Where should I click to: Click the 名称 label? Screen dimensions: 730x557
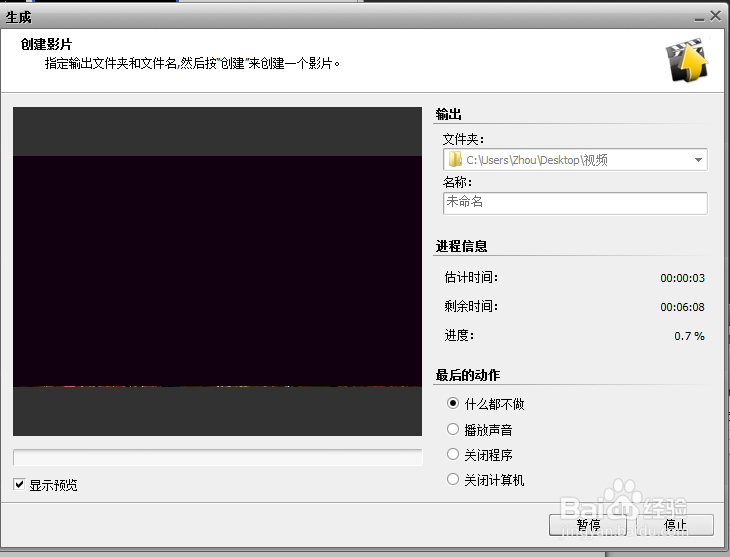click(457, 182)
